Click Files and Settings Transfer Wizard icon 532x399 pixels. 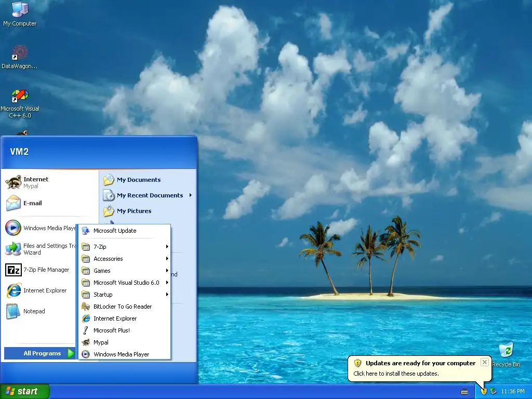[13, 249]
